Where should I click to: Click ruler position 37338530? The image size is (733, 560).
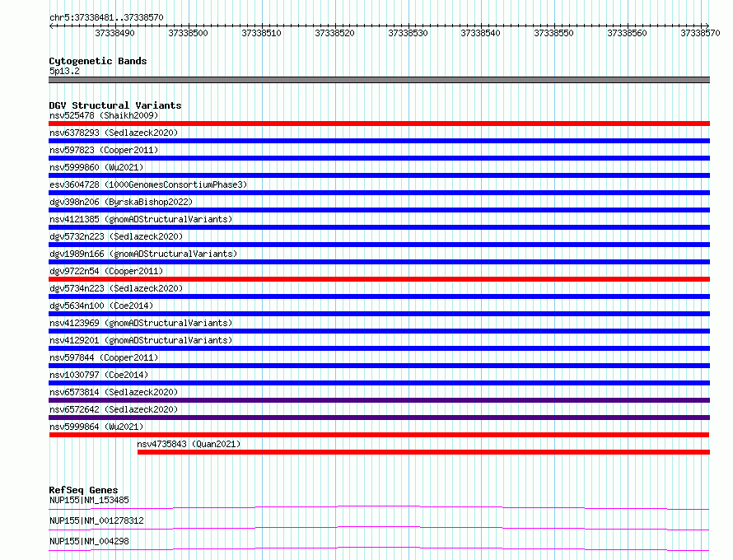[408, 33]
